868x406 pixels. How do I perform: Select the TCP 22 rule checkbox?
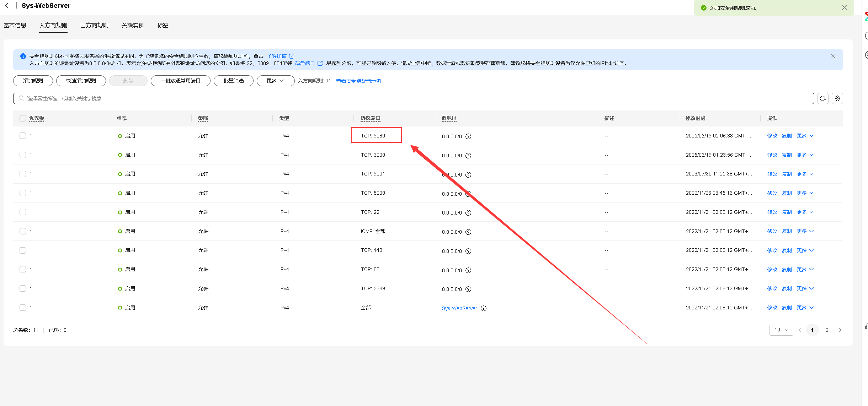point(23,212)
